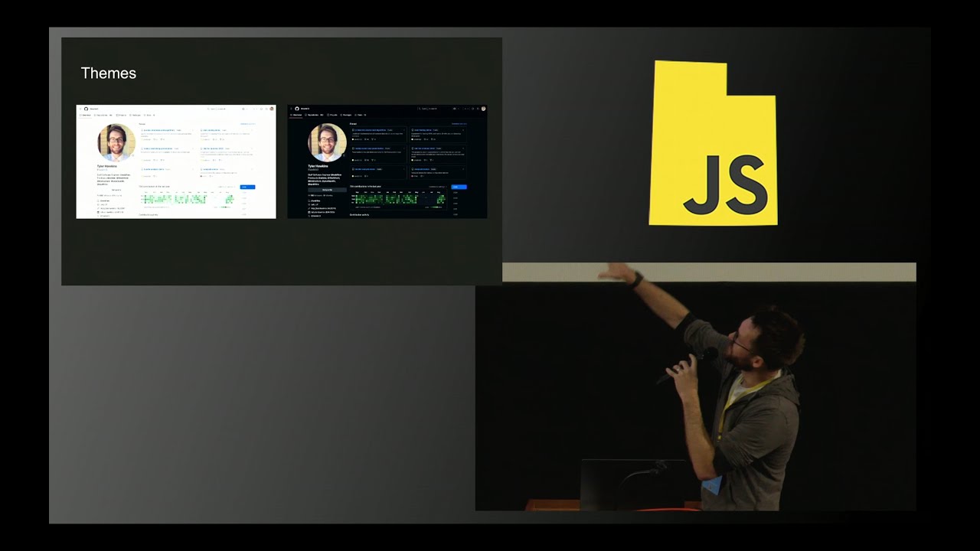Click the contribution graph in the light-theme screenshot
The height and width of the screenshot is (551, 980).
[x=188, y=199]
